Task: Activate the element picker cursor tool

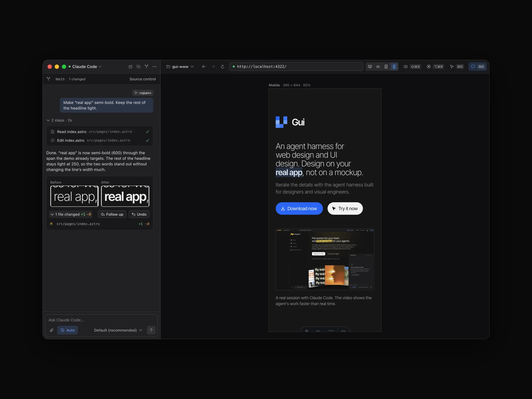Action: coord(452,67)
